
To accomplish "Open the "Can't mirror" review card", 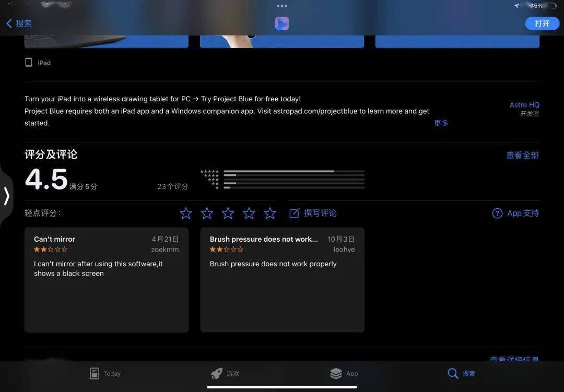I will coord(107,280).
